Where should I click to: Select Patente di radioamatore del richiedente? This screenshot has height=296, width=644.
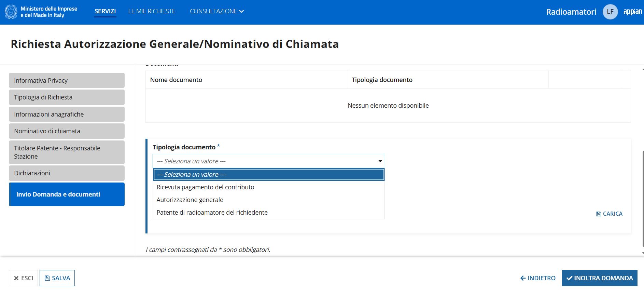[269, 212]
